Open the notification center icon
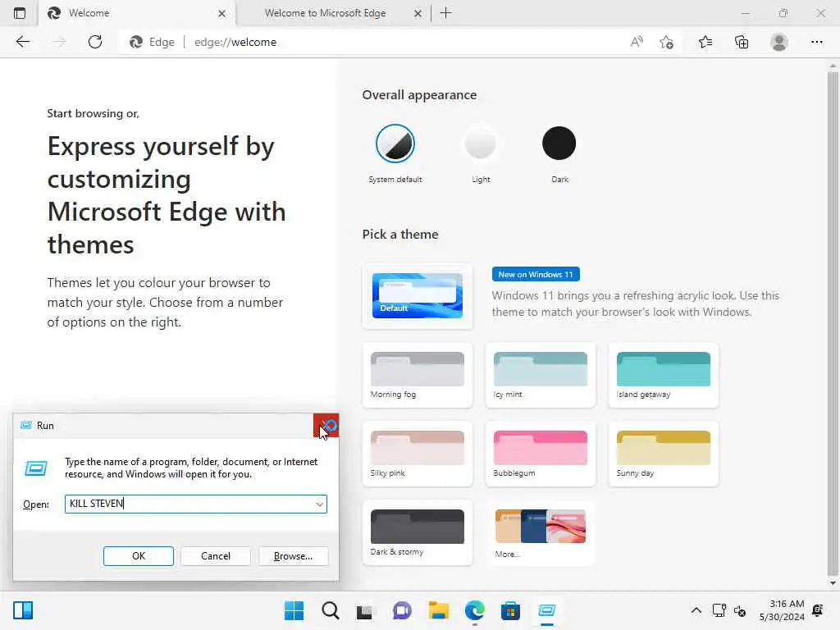Image resolution: width=840 pixels, height=630 pixels. [x=818, y=610]
